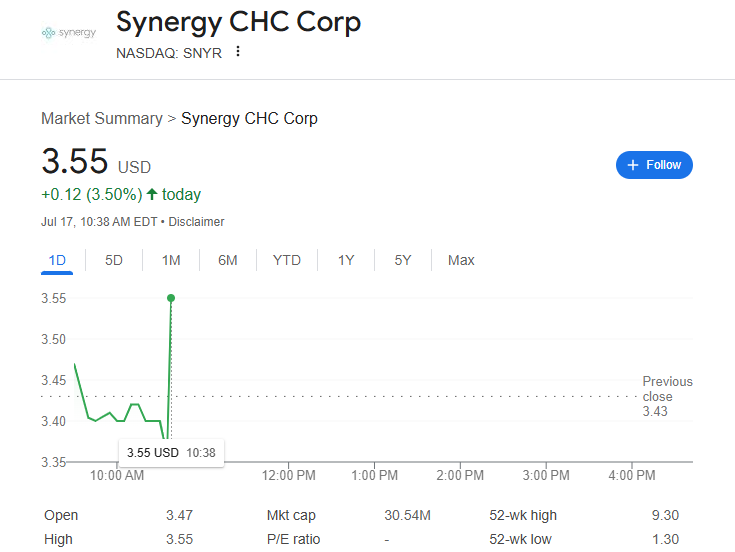Screen dimensions: 735x552
Task: Click the Previous close 3.43 label
Action: pos(668,396)
